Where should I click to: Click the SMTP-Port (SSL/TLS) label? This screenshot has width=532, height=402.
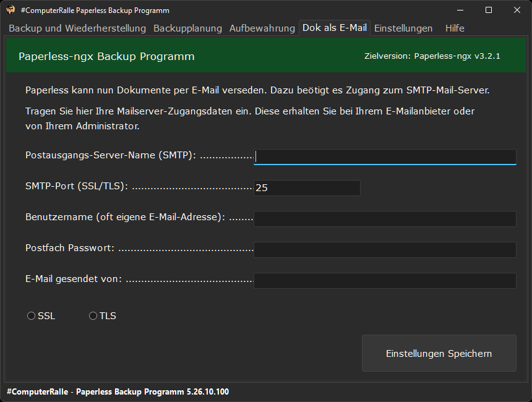(x=77, y=186)
